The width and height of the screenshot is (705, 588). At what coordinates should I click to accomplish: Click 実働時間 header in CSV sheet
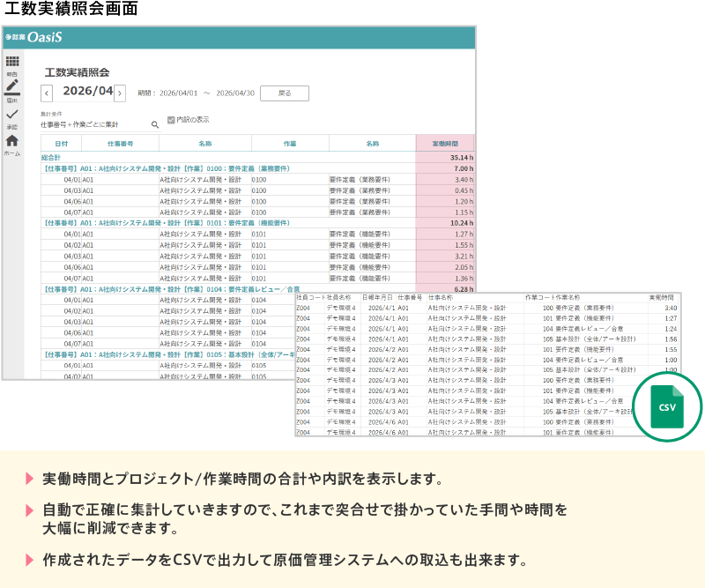pos(661,297)
